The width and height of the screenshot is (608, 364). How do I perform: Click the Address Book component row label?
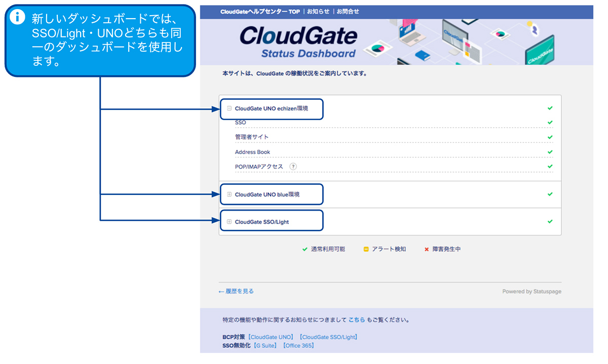[x=252, y=152]
